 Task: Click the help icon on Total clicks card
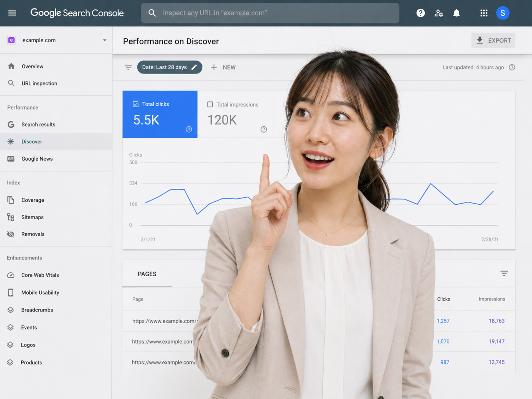tap(189, 129)
